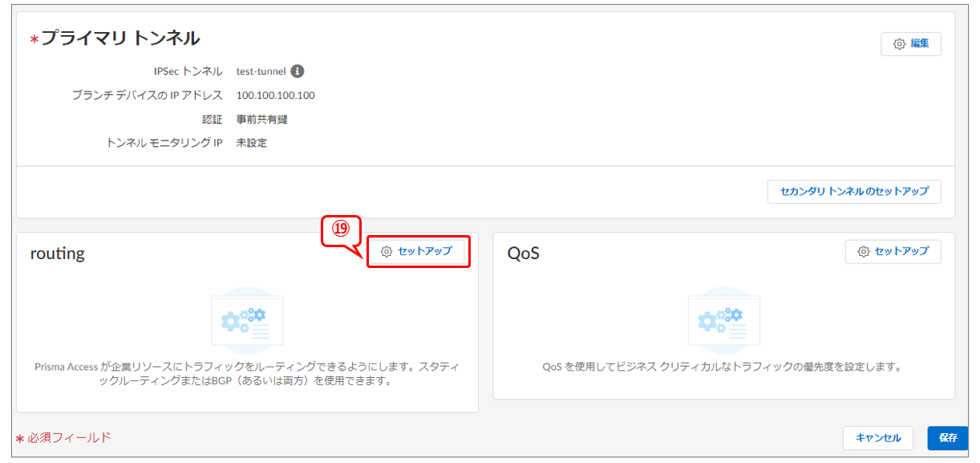Click the 事前共有鍵 authentication value
This screenshot has width=980, height=463.
click(x=261, y=120)
